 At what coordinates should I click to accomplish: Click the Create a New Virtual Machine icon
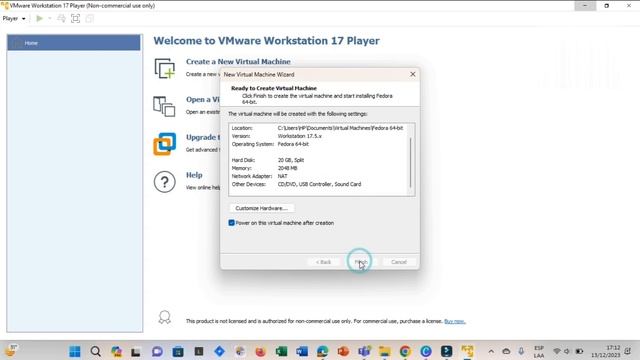(164, 68)
